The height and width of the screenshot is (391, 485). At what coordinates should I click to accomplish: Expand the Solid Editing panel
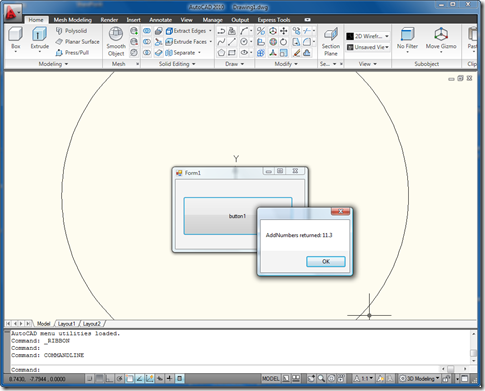click(177, 64)
